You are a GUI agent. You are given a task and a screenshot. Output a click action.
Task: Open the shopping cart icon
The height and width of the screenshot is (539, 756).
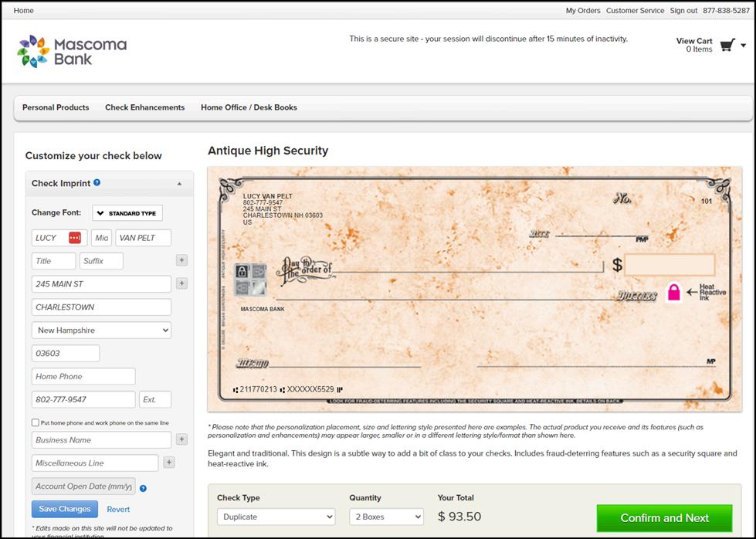[727, 46]
